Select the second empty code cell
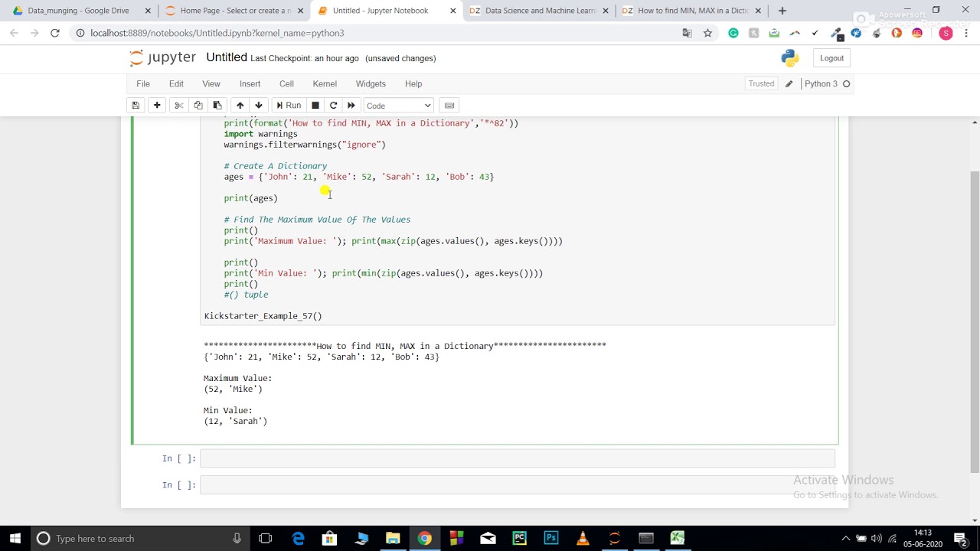Screen dimensions: 980x551 (x=518, y=484)
